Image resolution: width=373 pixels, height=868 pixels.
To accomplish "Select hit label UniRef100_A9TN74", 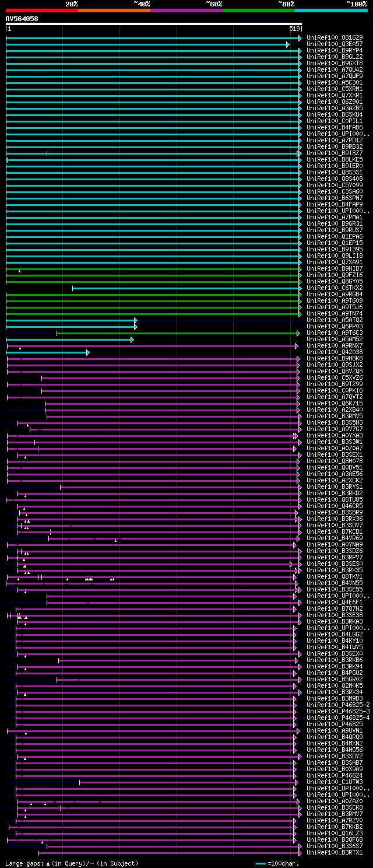I will 335,313.
